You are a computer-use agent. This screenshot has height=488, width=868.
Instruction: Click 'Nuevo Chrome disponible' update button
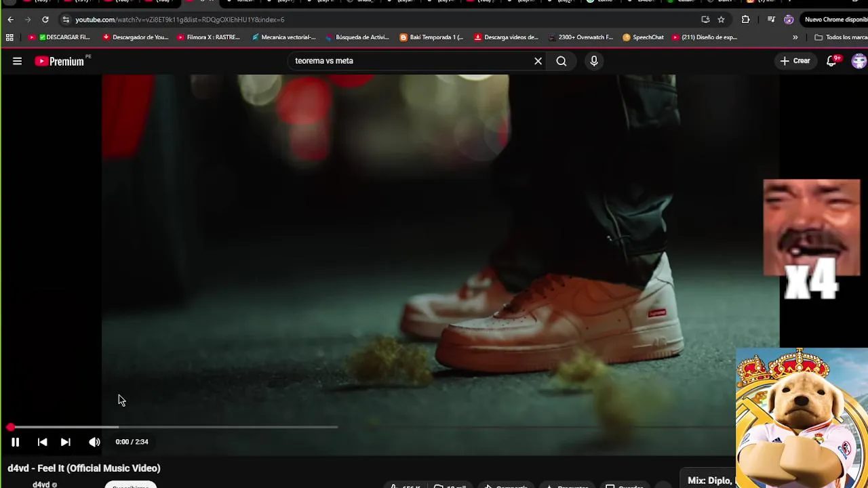coord(835,20)
